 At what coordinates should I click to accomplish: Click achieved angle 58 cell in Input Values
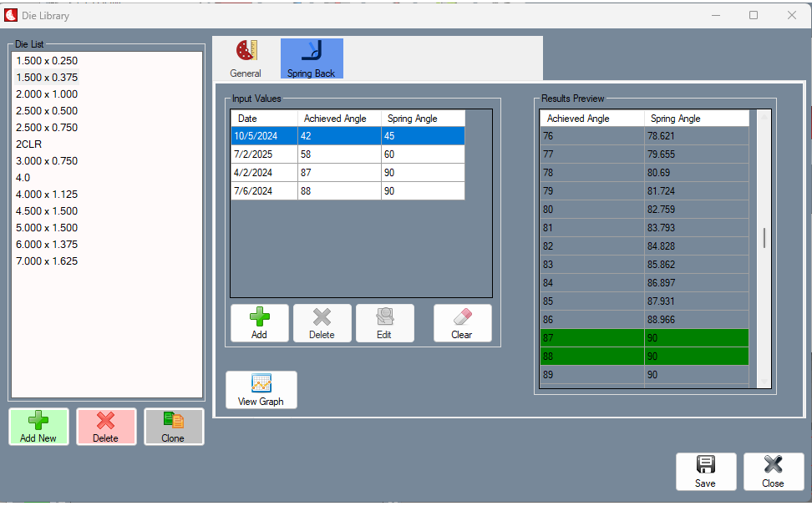tap(340, 154)
